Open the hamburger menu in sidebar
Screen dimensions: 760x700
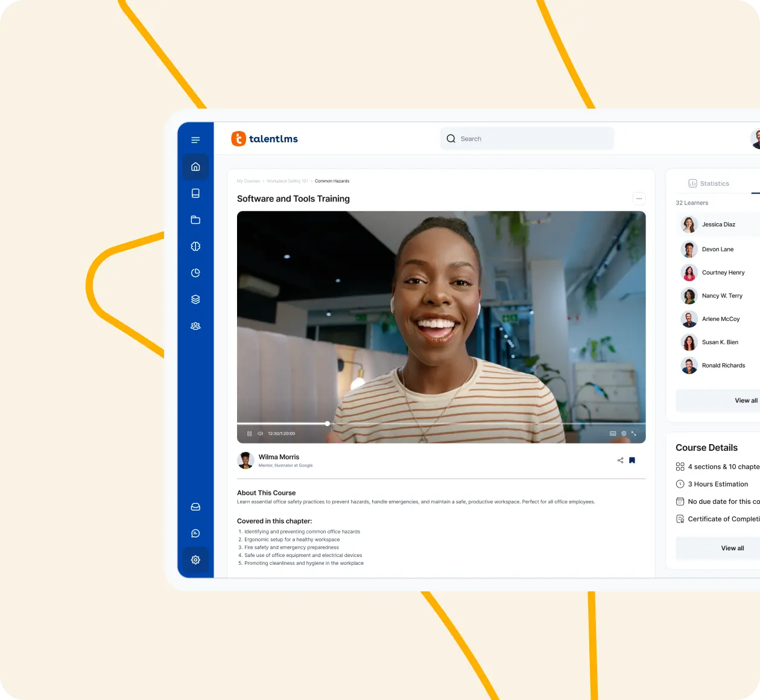click(x=195, y=140)
